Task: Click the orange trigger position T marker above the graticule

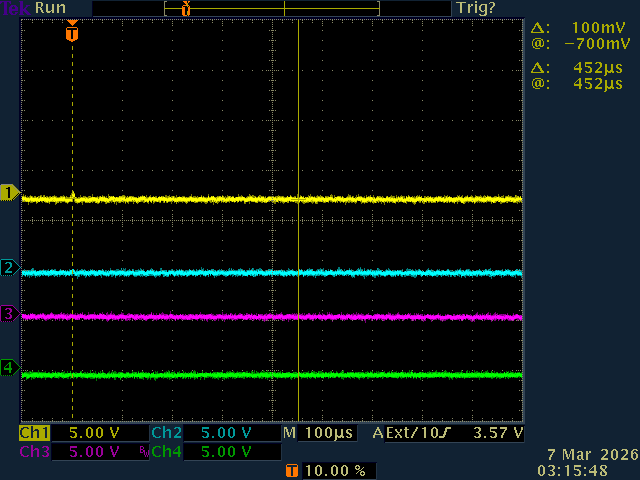Action: point(71,33)
